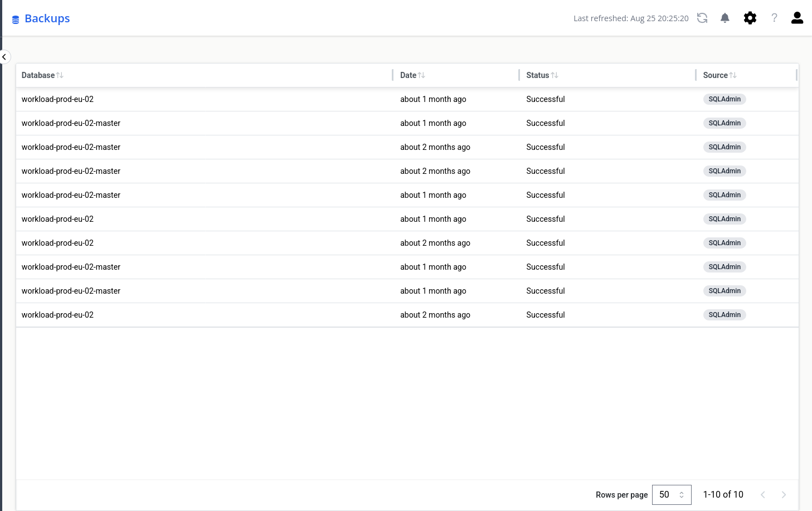The image size is (812, 511).
Task: Sort table by Date column arrows
Action: coord(421,75)
